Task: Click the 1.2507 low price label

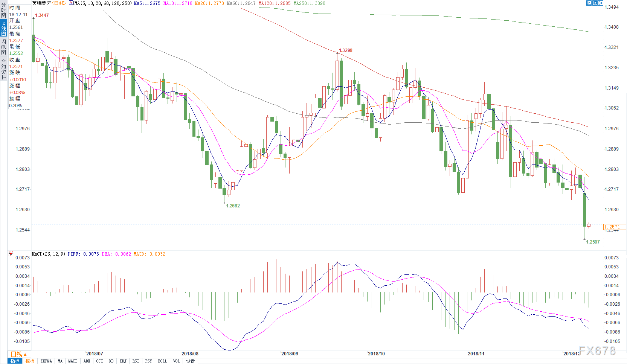Action: [593, 242]
